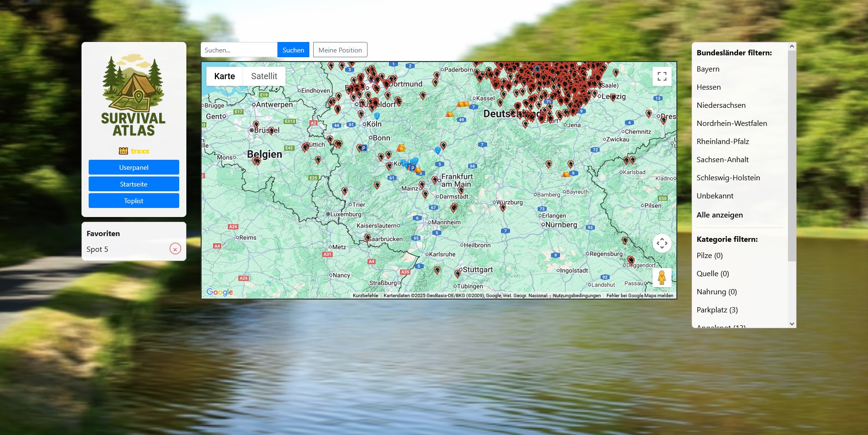Click the isolated blue pin north of Frankfurt
Viewport: 868px width, 435px height.
438,150
